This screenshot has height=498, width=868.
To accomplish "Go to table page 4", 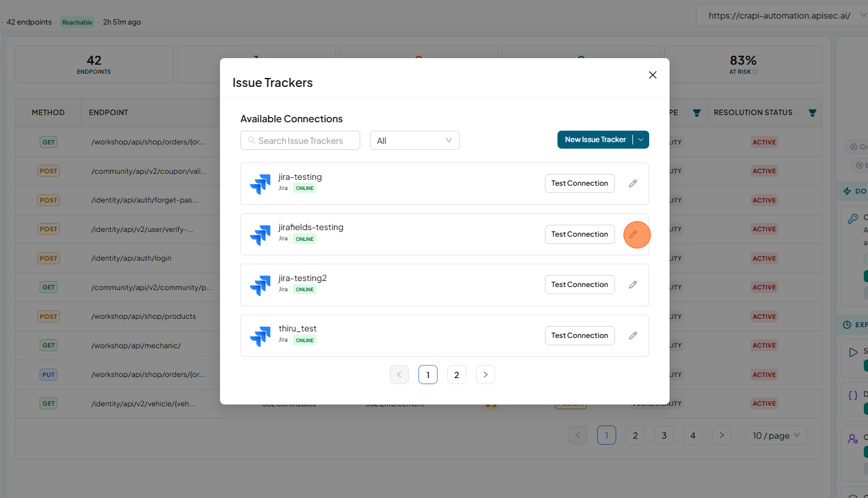I will [693, 436].
